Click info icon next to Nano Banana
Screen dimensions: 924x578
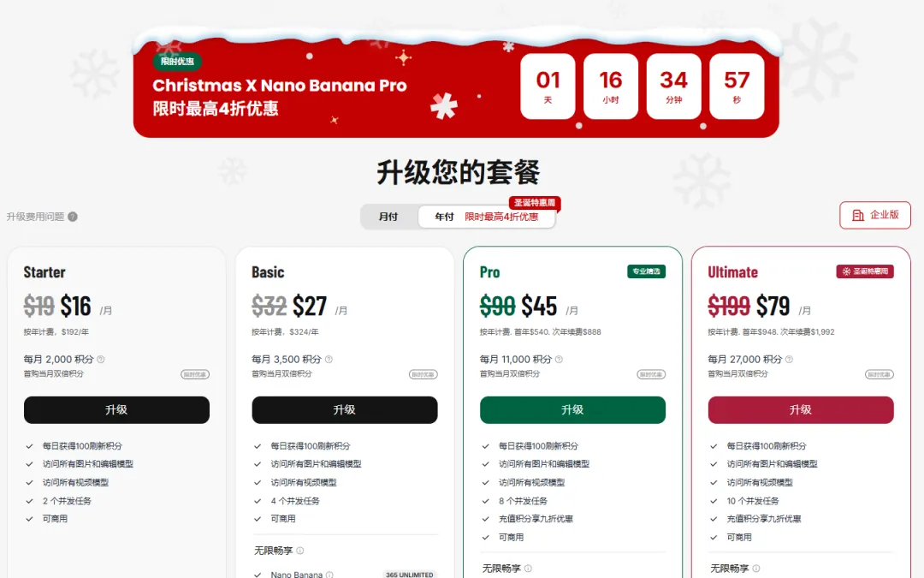329,575
